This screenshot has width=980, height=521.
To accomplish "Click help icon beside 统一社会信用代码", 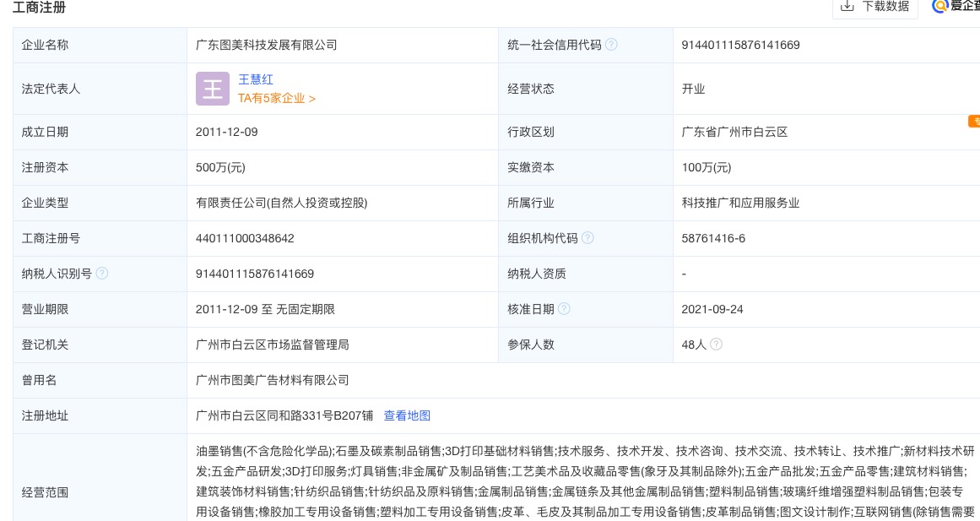I will (611, 45).
